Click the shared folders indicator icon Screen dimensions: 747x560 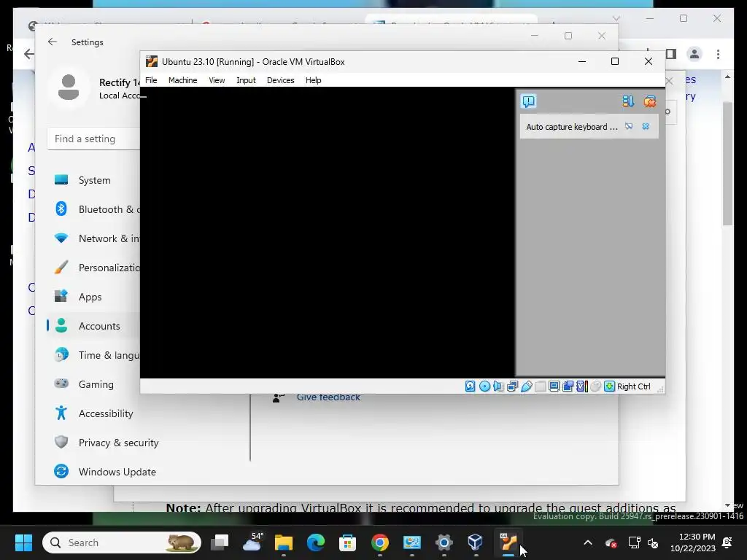pos(541,386)
